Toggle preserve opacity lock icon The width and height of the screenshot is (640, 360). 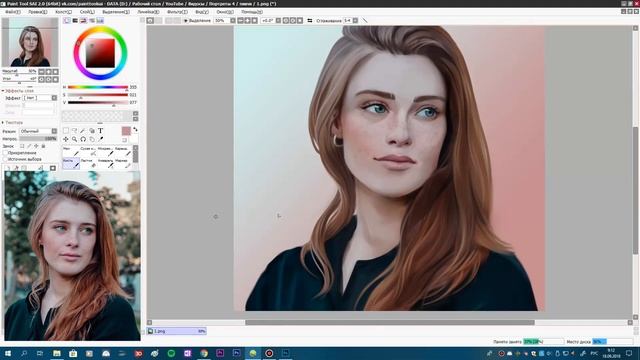[22, 146]
